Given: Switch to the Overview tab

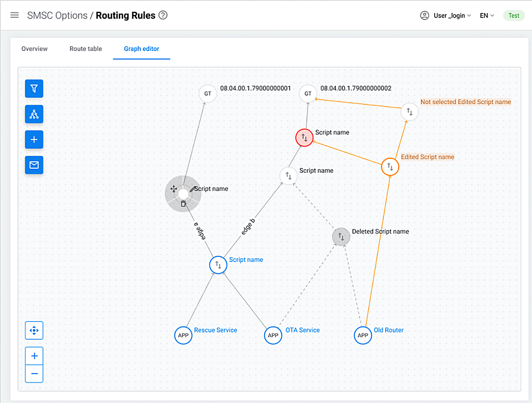Looking at the screenshot, I should pos(35,49).
